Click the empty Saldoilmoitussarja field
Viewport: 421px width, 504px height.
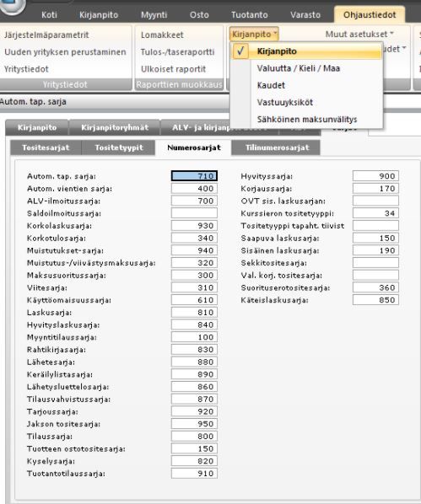click(194, 213)
